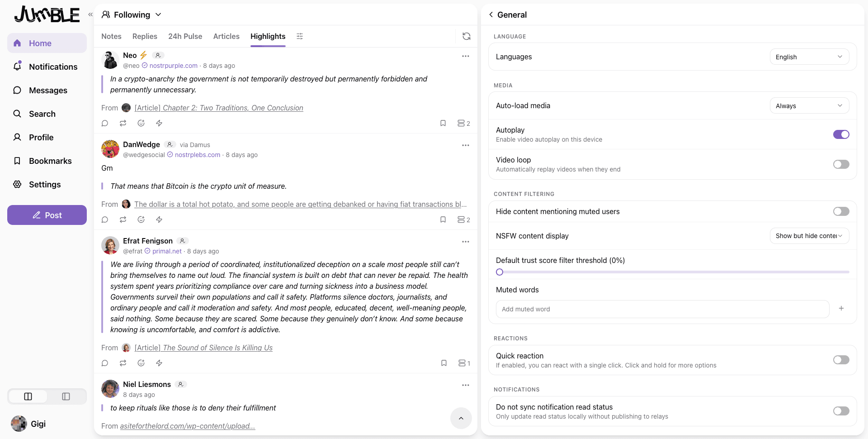
Task: Open feed filter settings icon next to Highlights
Action: [300, 36]
